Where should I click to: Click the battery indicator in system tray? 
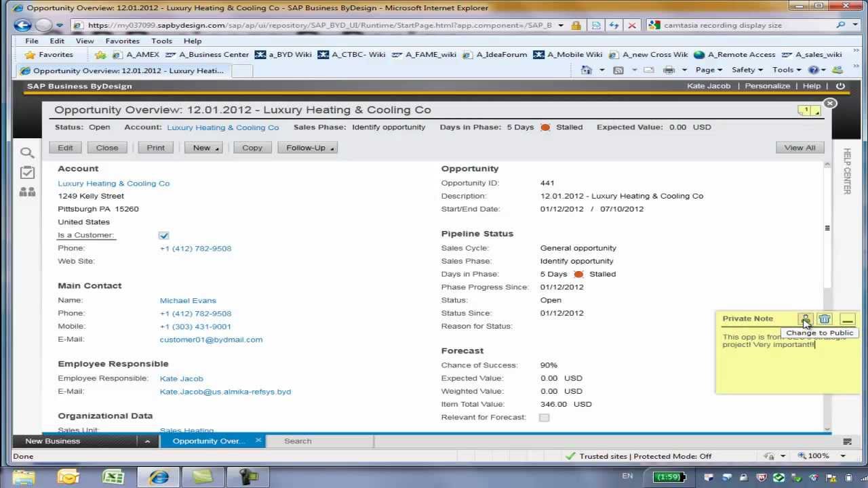coord(669,477)
